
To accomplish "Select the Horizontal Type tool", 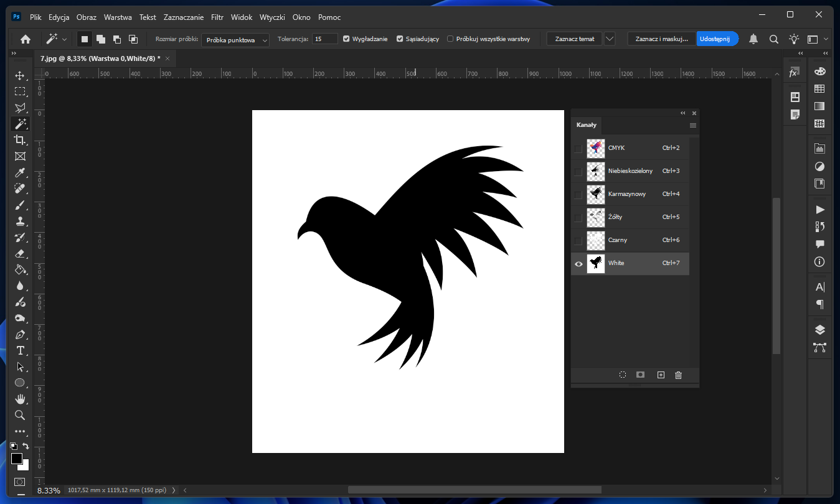I will coord(20,350).
